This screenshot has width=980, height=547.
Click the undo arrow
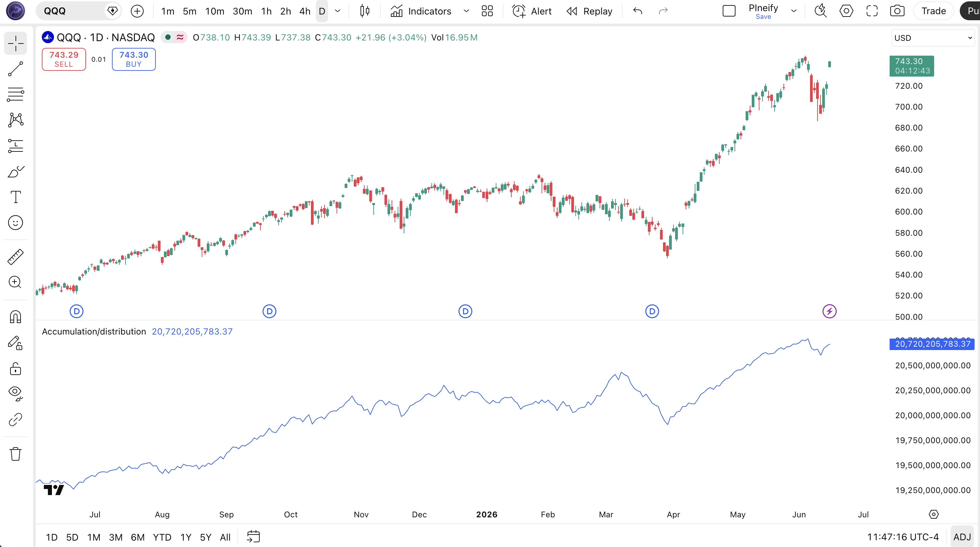638,11
